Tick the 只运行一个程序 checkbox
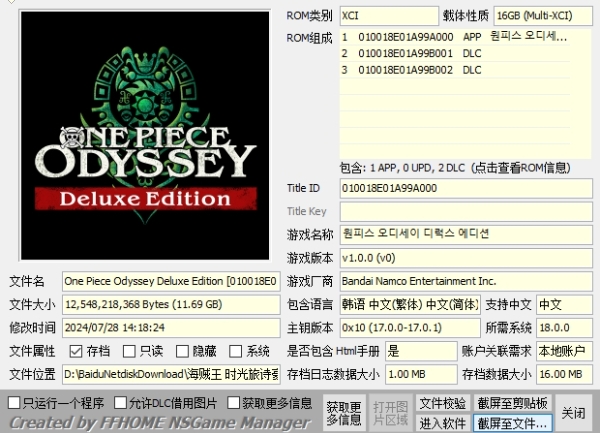Screen dimensions: 601x433 tap(14, 403)
